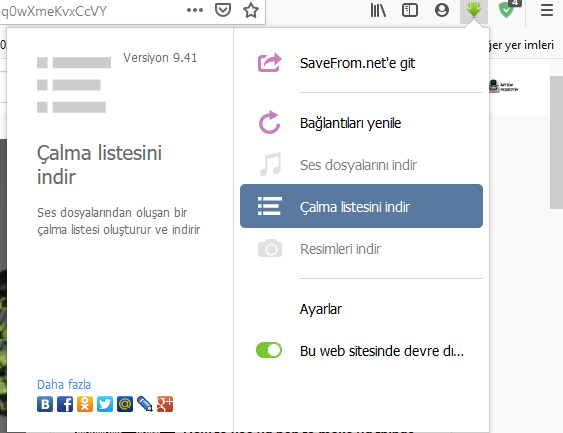Click the camera icon
This screenshot has height=433, width=563.
270,248
